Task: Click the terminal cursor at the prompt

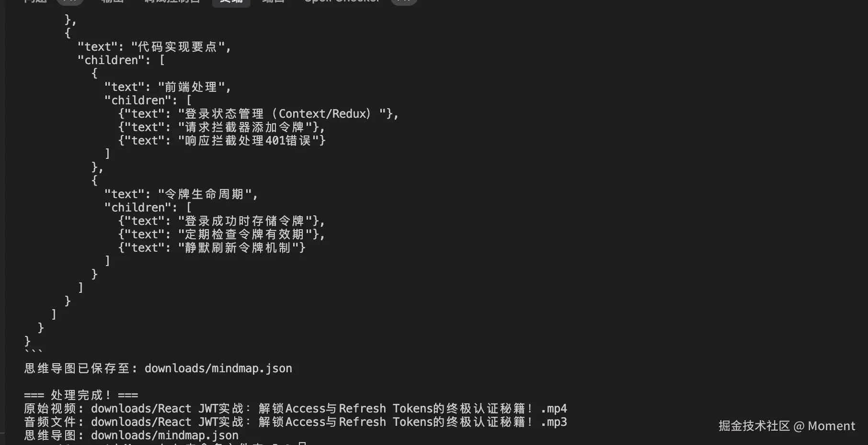Action: tap(302, 443)
